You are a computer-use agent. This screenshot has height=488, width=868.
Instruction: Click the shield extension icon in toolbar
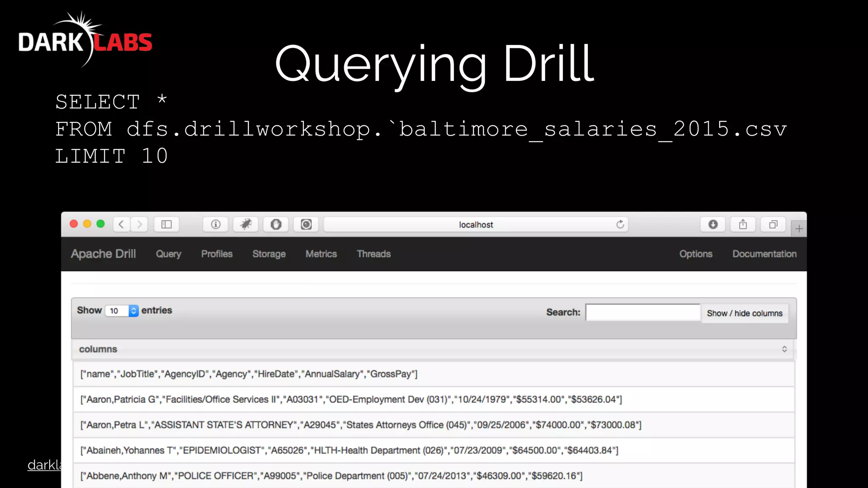point(276,224)
